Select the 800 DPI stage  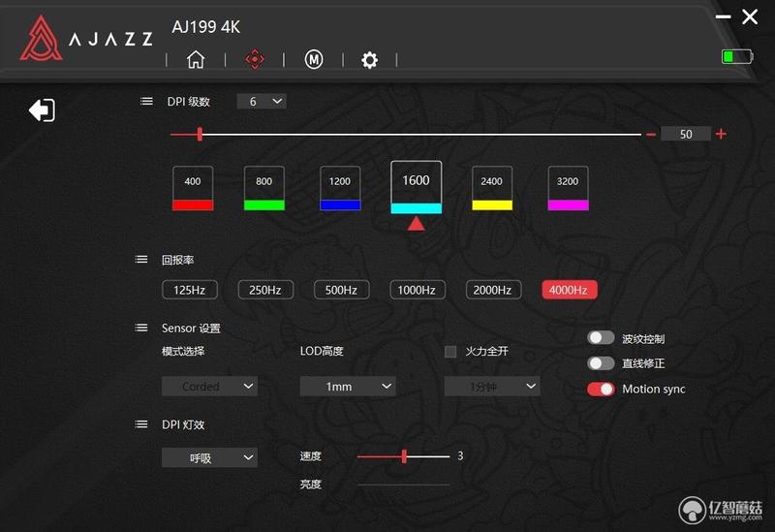[263, 188]
